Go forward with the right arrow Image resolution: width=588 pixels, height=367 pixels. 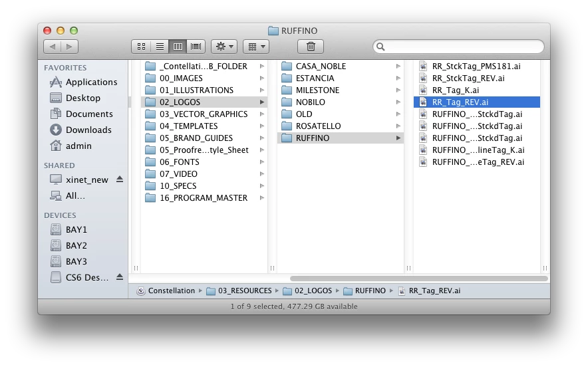pyautogui.click(x=69, y=47)
